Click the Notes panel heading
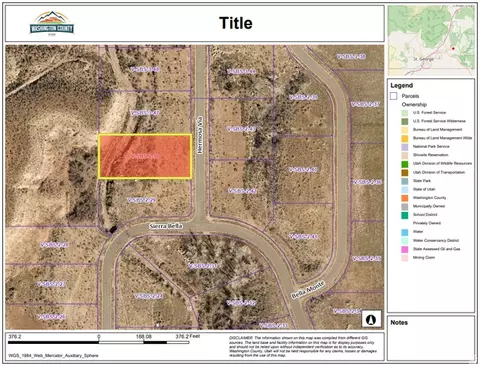This screenshot has width=480, height=366. [399, 322]
